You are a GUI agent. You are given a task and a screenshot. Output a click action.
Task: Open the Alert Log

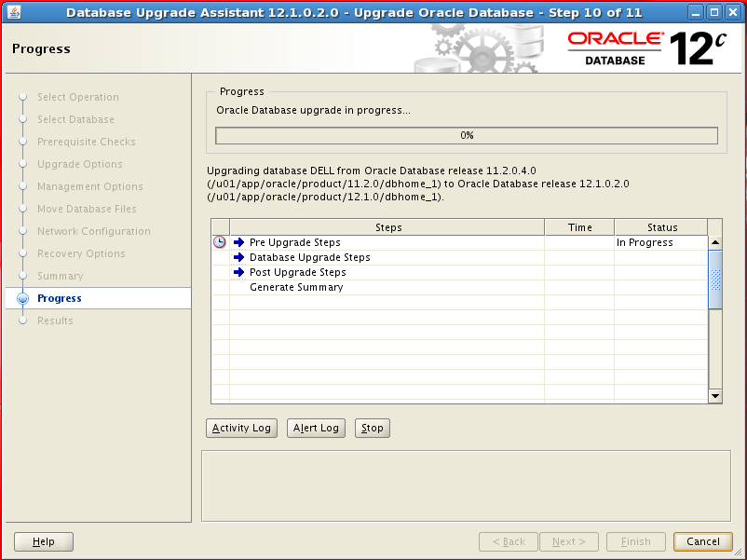tap(316, 428)
